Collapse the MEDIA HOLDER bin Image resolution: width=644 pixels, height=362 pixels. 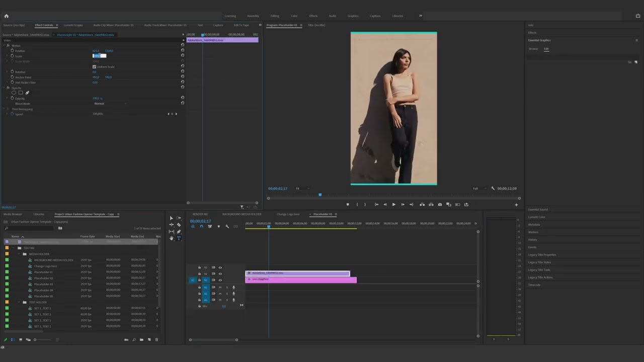click(19, 254)
